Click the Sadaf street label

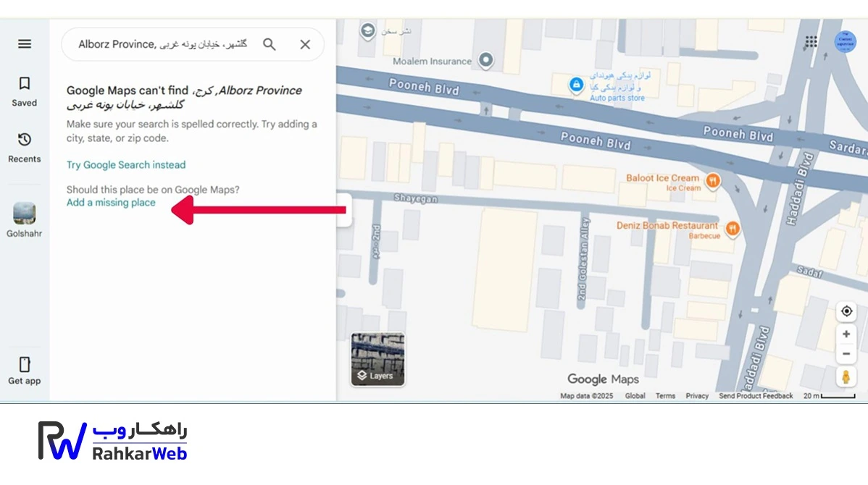pos(810,271)
